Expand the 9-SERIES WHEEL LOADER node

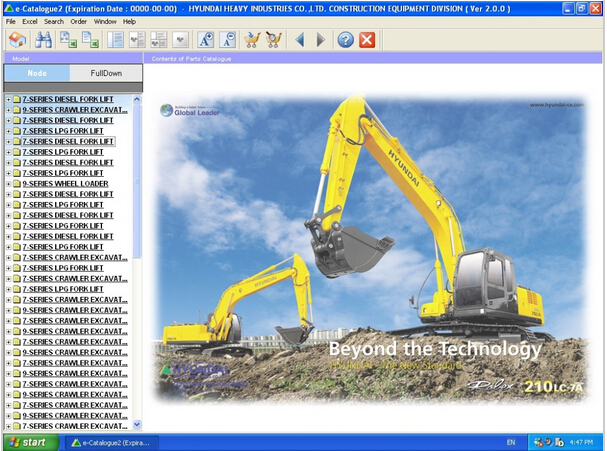tap(8, 184)
